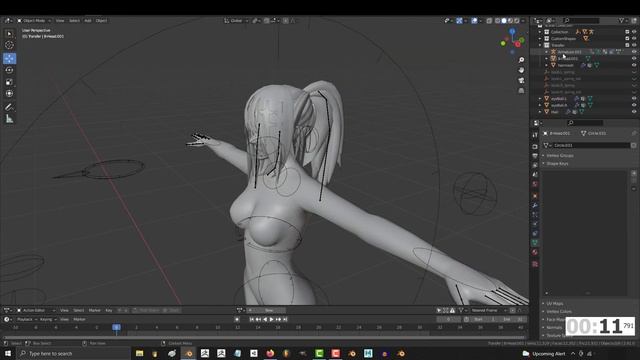Open the viewport Select menu

(74, 20)
